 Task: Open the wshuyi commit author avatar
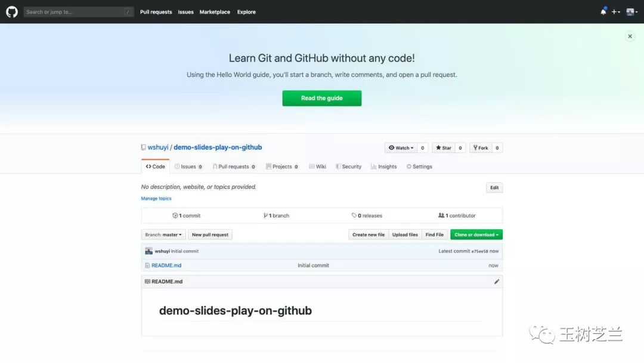click(148, 251)
